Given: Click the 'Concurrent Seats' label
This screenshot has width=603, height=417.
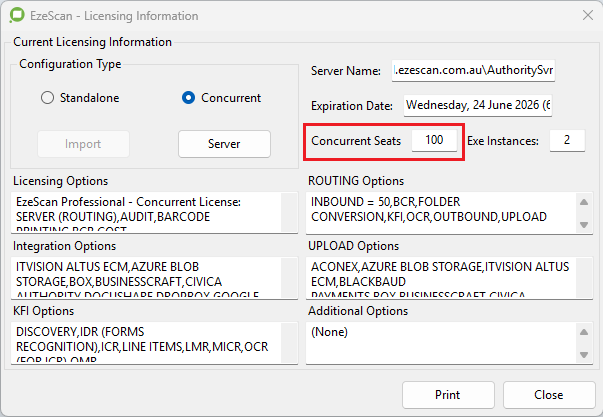Looking at the screenshot, I should [x=356, y=141].
